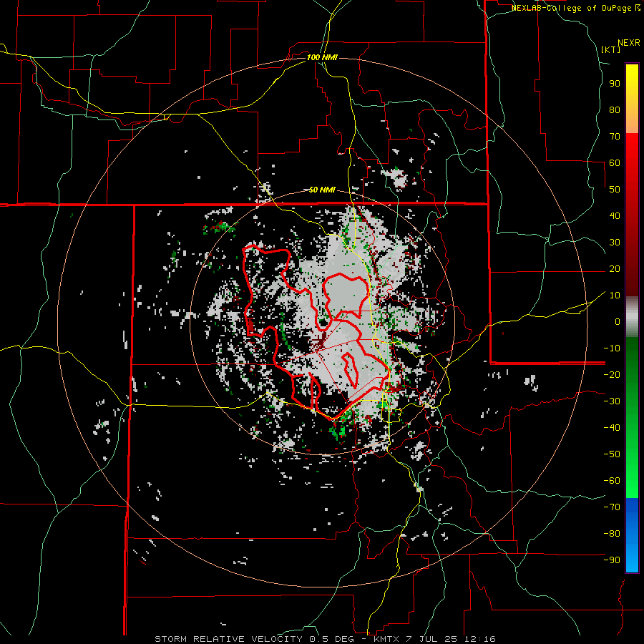Click the NEXLAB-College of DuPage credit text
The image size is (644, 644).
click(575, 8)
